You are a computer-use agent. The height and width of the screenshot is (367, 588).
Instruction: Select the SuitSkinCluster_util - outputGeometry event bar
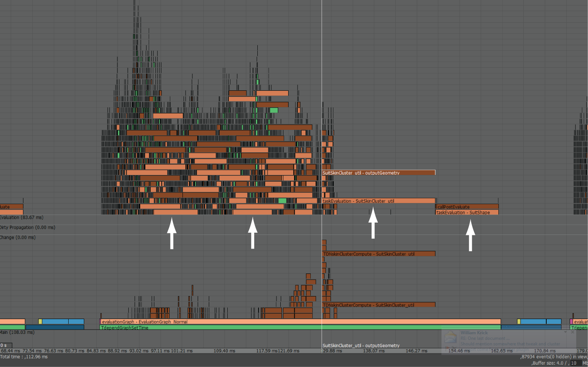pyautogui.click(x=379, y=173)
